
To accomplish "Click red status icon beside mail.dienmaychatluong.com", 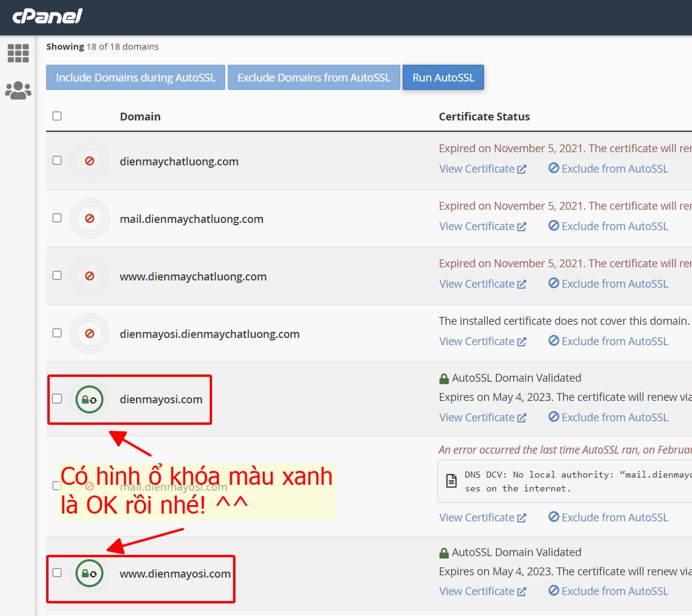I will click(89, 219).
